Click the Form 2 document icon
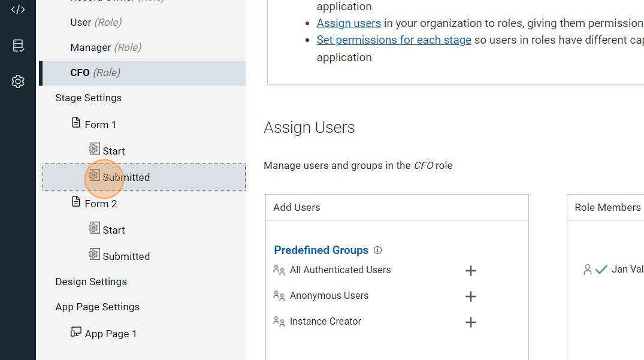 (76, 202)
